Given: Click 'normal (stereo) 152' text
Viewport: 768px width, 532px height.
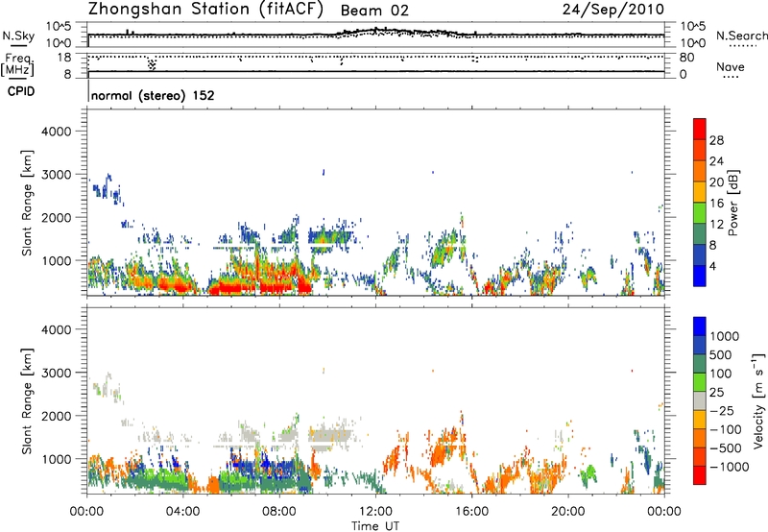Looking at the screenshot, I should click(153, 96).
